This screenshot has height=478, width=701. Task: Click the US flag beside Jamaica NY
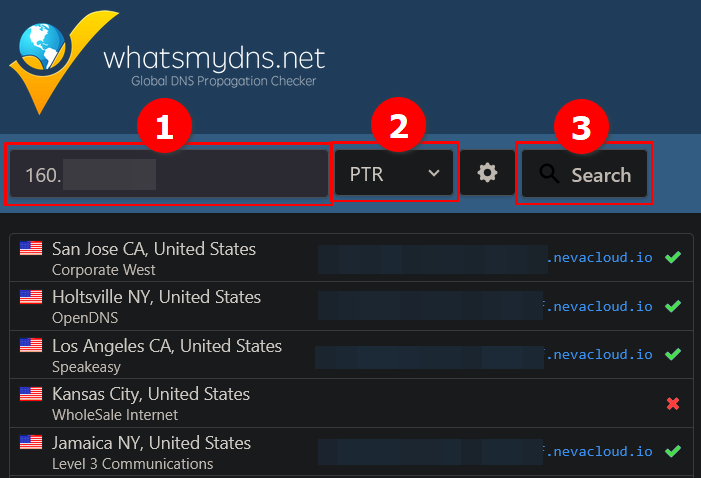coord(31,442)
